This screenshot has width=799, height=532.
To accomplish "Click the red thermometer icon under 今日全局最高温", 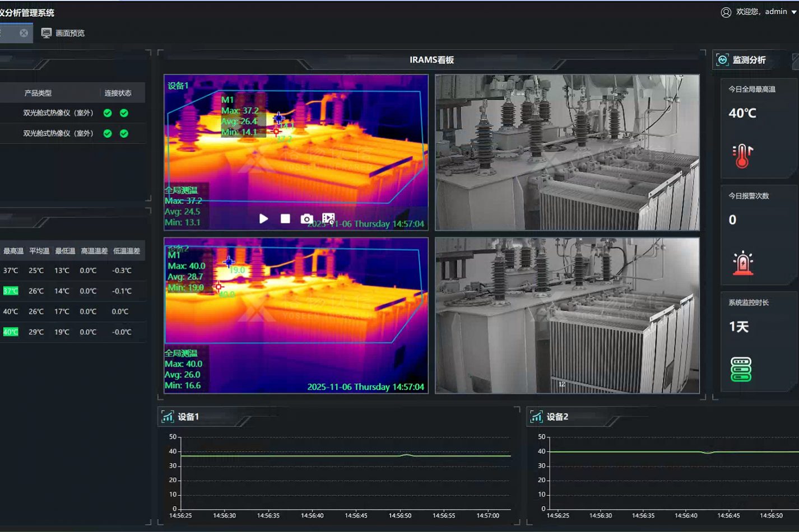I will coord(742,156).
